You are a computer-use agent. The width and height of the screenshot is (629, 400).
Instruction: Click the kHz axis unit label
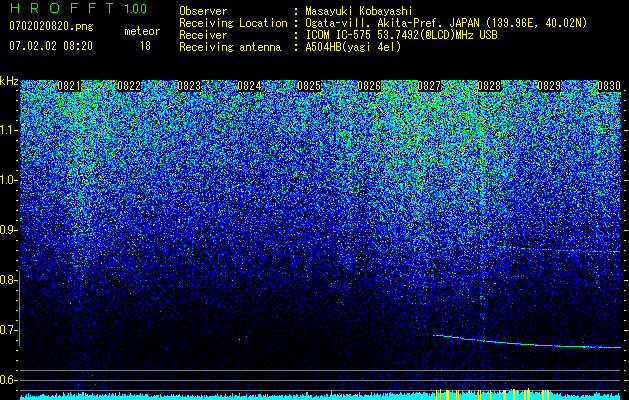[x=9, y=81]
